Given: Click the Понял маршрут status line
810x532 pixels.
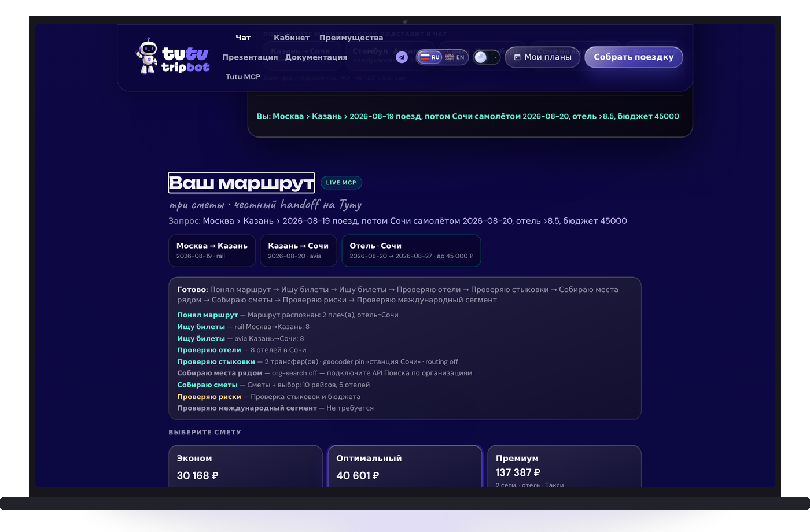Looking at the screenshot, I should click(288, 315).
